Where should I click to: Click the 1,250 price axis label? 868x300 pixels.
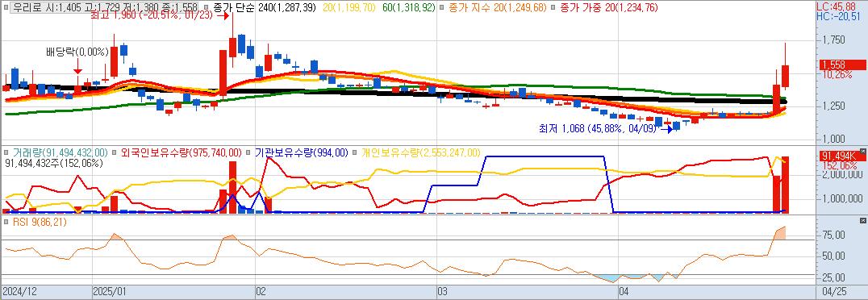tap(833, 106)
